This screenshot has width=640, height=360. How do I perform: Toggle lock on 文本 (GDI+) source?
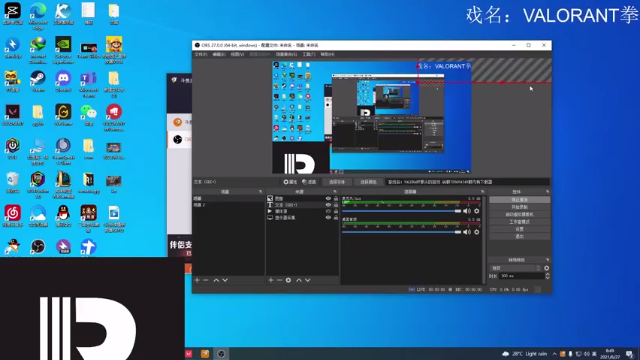(x=336, y=205)
